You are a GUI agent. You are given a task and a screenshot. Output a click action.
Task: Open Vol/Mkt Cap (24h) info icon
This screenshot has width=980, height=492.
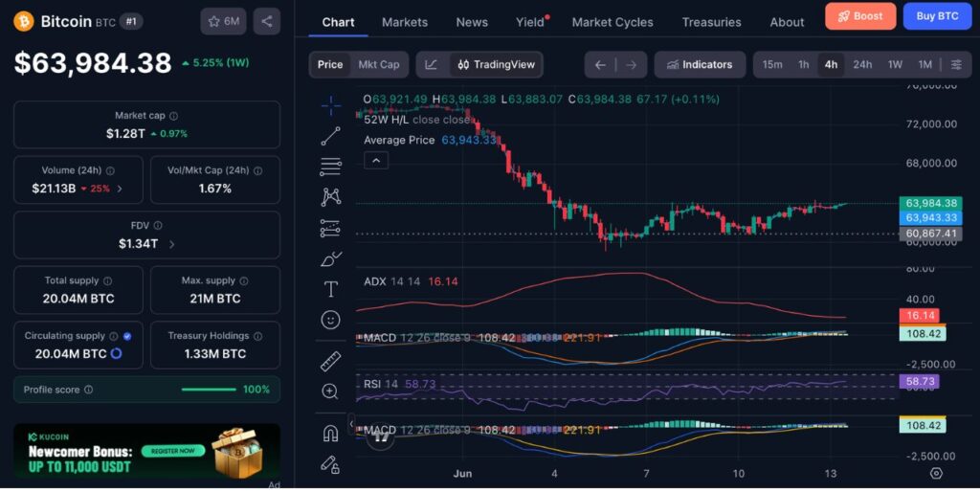(x=257, y=170)
